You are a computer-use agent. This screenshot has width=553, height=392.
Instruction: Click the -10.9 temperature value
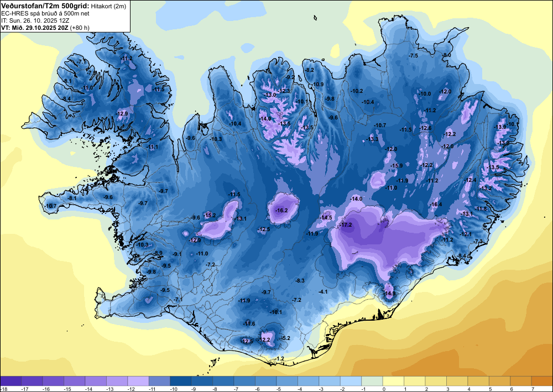coord(318,84)
